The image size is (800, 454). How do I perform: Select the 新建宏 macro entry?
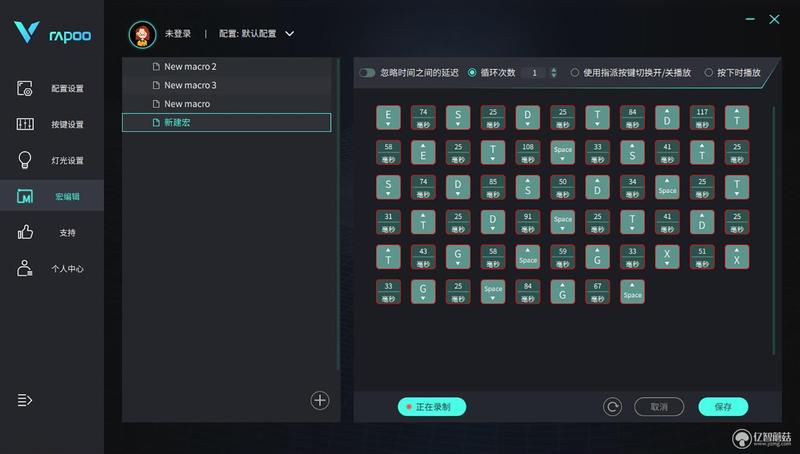(x=227, y=122)
